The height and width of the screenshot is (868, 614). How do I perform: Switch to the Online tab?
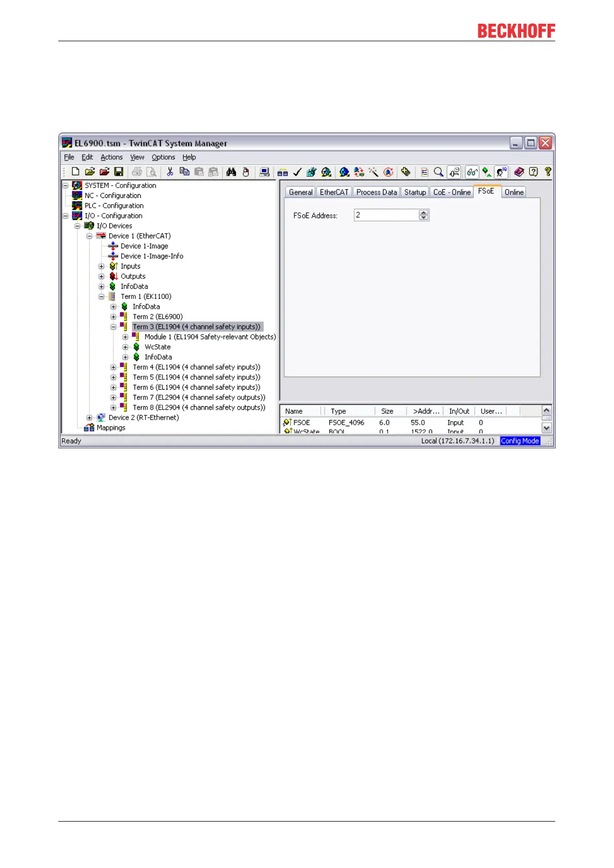tap(514, 192)
